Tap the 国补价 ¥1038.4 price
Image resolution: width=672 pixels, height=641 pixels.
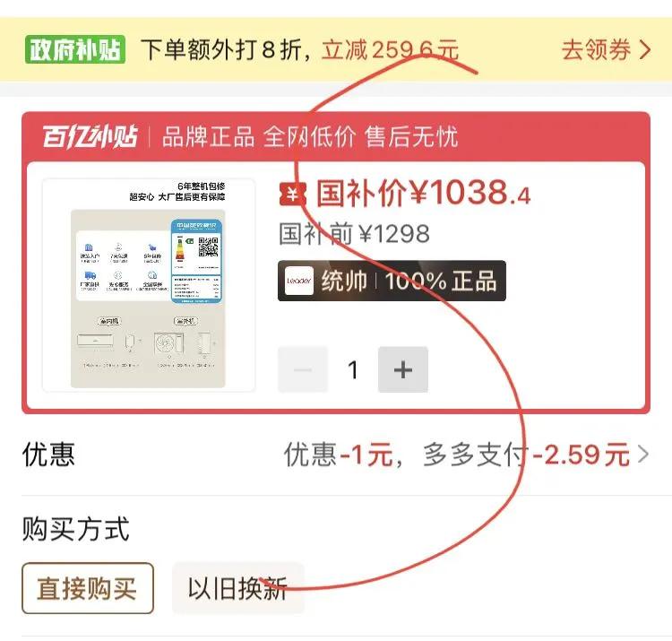tap(424, 193)
